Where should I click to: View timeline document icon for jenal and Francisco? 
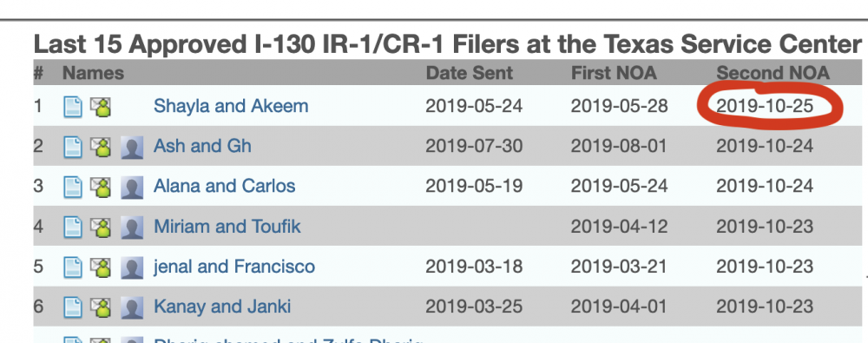tap(73, 267)
